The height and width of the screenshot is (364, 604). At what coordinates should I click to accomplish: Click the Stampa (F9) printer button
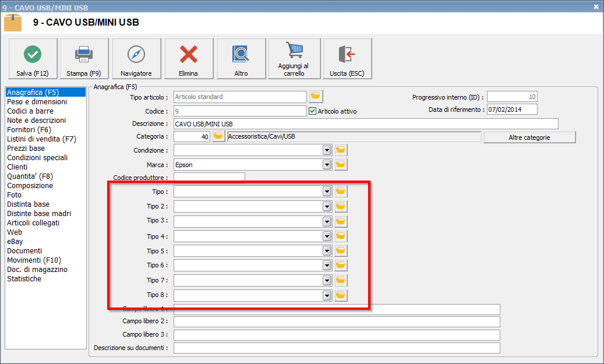(x=84, y=59)
